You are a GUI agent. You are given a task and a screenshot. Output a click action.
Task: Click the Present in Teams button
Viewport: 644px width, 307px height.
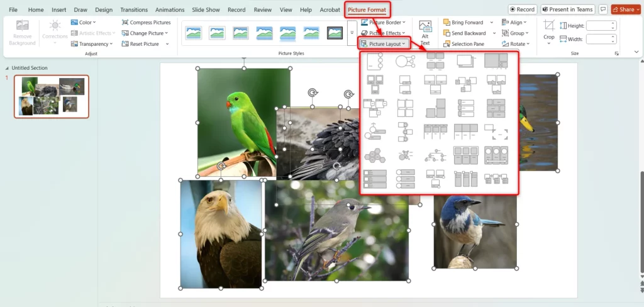click(567, 9)
